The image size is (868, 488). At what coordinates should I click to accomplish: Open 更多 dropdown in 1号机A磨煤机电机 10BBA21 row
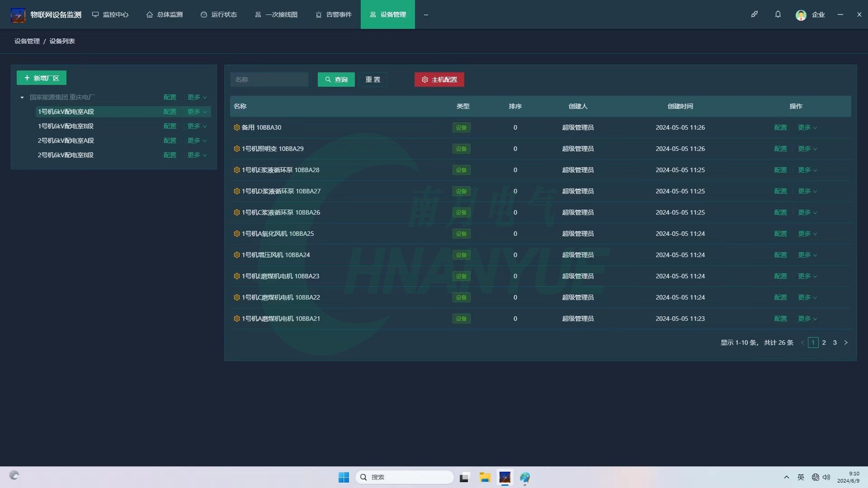tap(807, 319)
